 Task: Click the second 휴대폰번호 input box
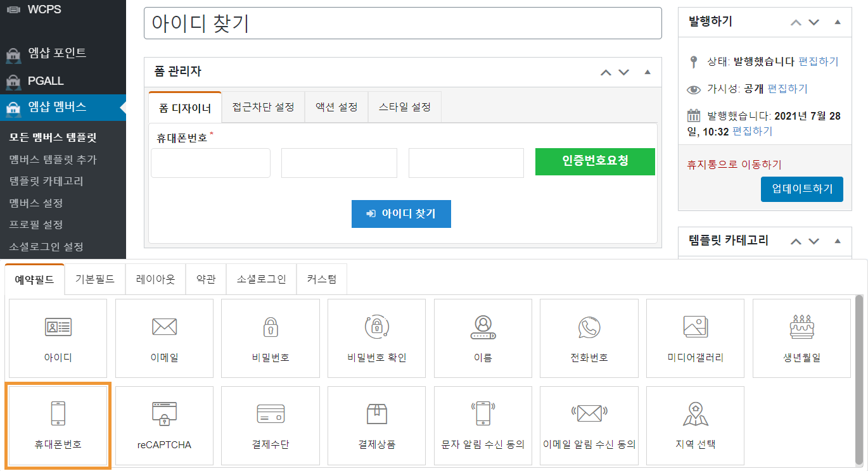pyautogui.click(x=339, y=163)
